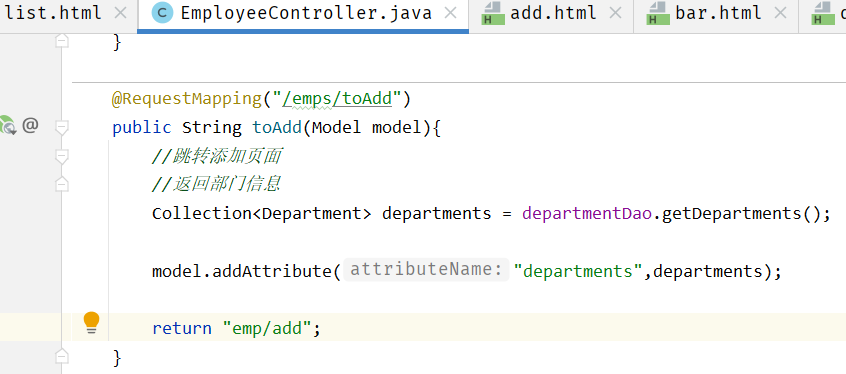Close the EmployeeController.java tab
The height and width of the screenshot is (374, 846).
coord(451,13)
